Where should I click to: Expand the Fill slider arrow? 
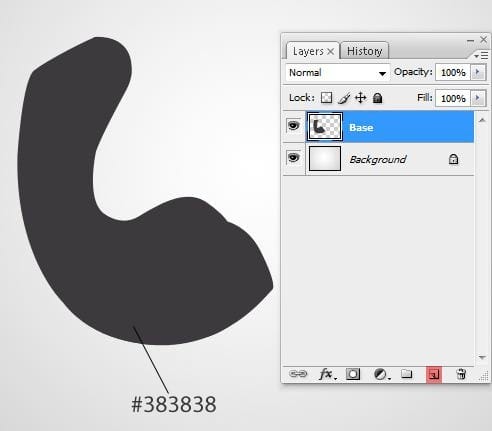478,98
